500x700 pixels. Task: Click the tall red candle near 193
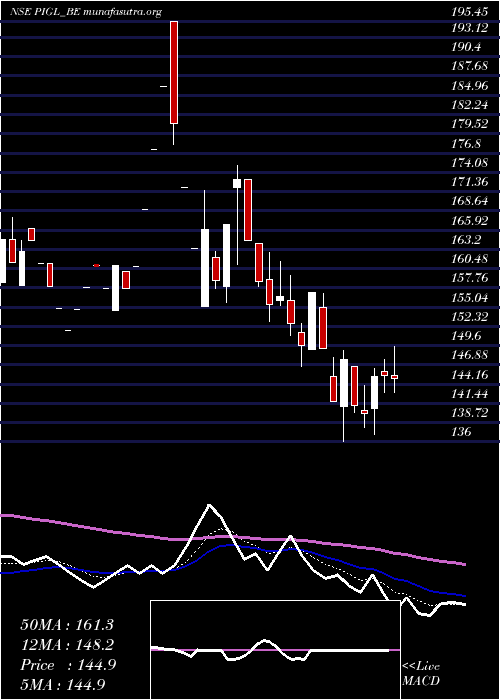[x=174, y=72]
